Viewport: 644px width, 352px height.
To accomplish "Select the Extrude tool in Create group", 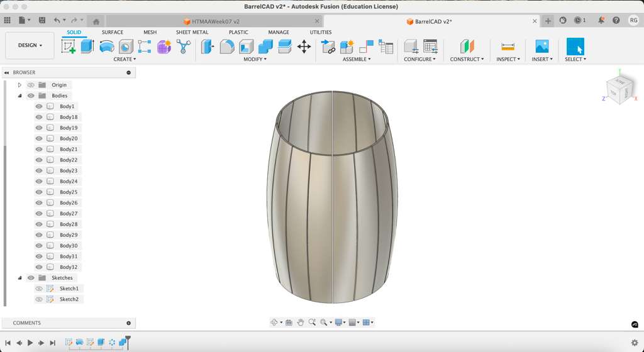I will (x=87, y=47).
